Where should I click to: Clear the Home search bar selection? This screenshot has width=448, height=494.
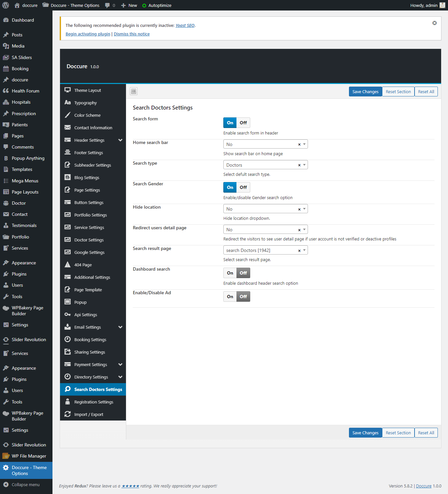299,145
